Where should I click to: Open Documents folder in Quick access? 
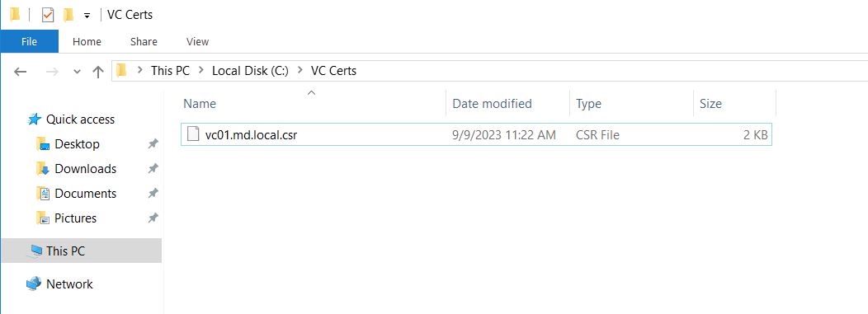[x=85, y=194]
